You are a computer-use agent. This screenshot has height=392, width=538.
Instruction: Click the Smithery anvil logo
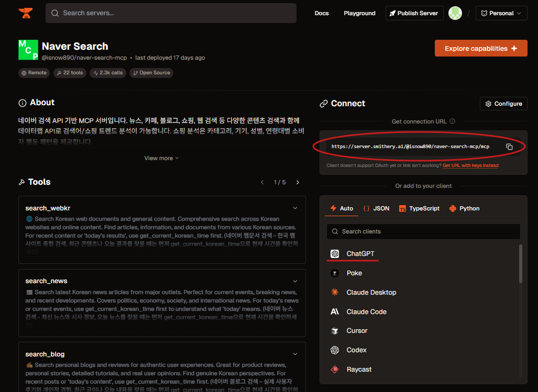tap(25, 13)
